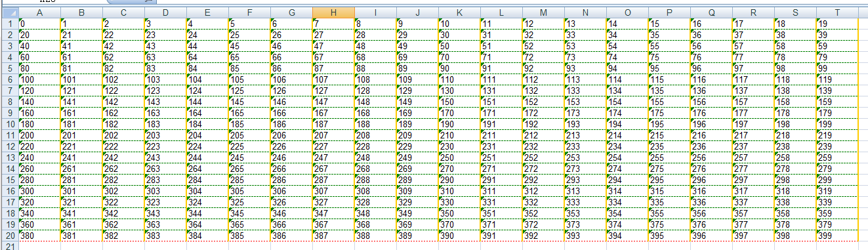
Task: Click column header M
Action: [543, 12]
